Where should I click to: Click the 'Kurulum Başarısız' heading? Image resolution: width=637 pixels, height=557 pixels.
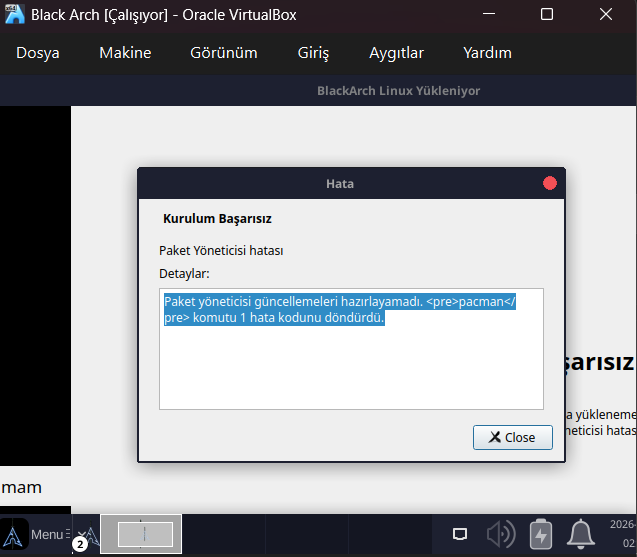pos(217,219)
